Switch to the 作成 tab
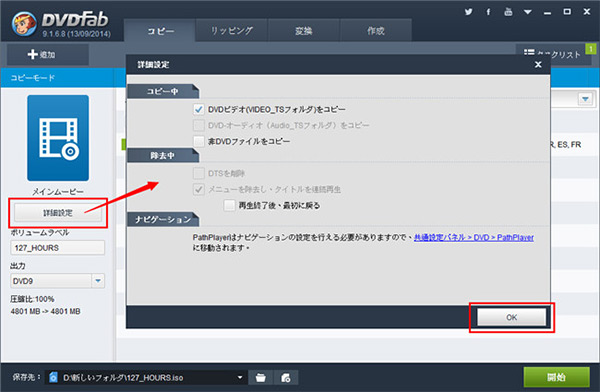 pyautogui.click(x=375, y=31)
